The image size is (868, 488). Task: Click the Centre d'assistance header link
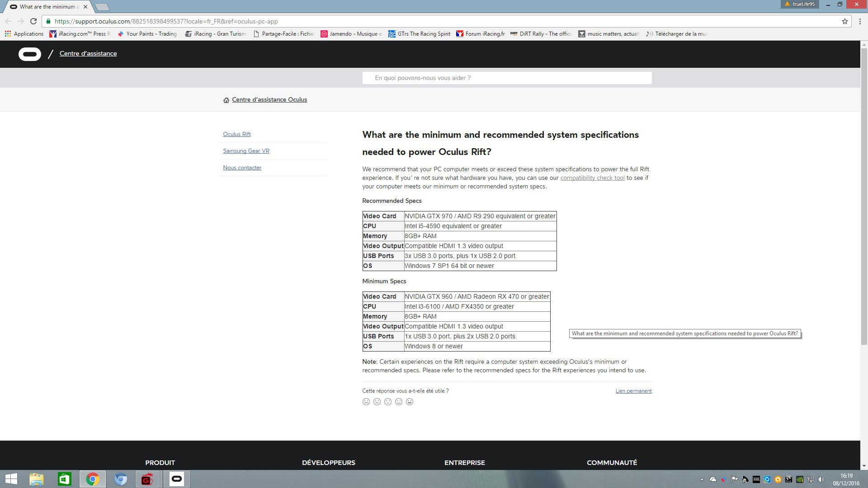(88, 54)
